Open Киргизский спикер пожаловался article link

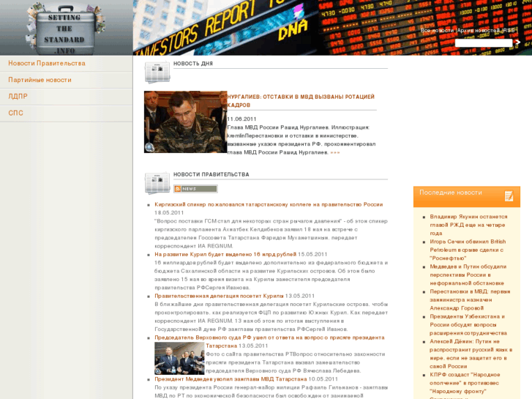pyautogui.click(x=269, y=204)
